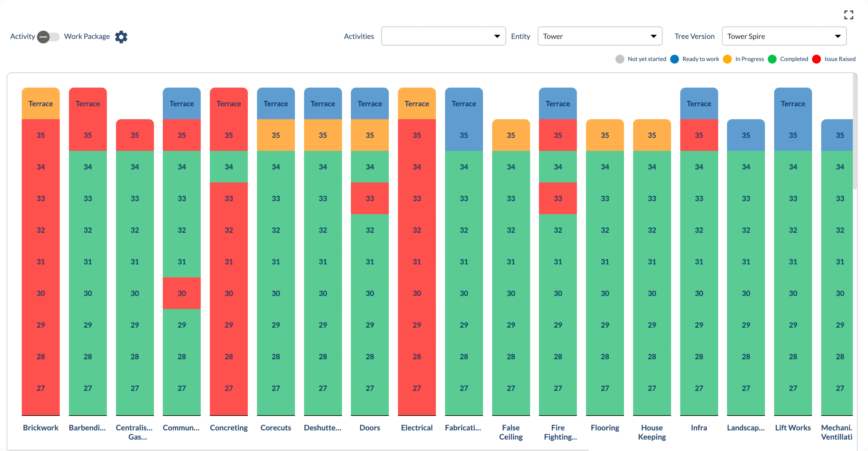Click the red floor 33 segment in Doors column
This screenshot has height=451, width=868.
click(x=369, y=198)
